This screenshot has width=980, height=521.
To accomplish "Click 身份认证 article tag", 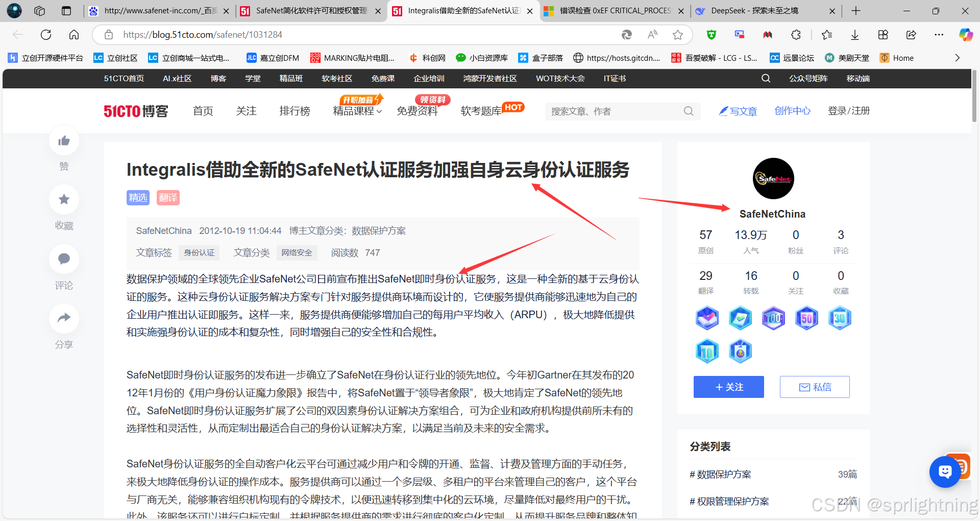I will click(x=199, y=252).
